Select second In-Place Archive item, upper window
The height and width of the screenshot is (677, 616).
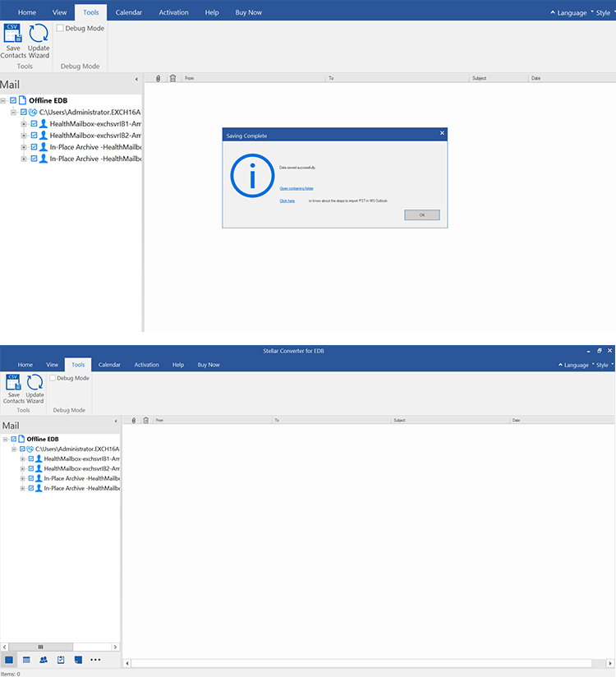pyautogui.click(x=95, y=159)
